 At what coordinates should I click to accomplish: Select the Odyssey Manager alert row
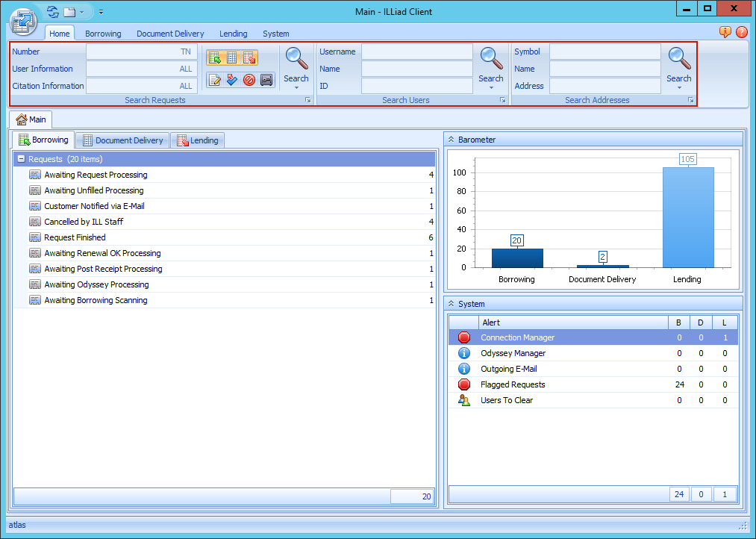coord(513,353)
